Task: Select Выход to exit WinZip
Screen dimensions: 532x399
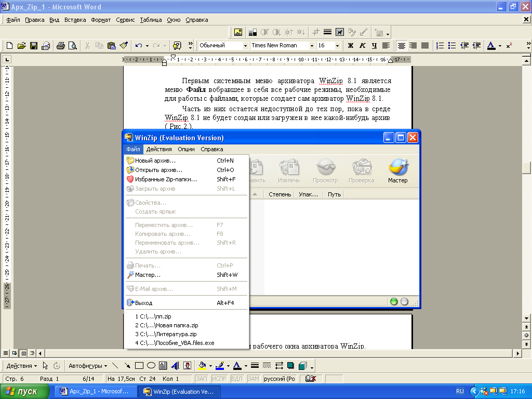Action: (187, 303)
